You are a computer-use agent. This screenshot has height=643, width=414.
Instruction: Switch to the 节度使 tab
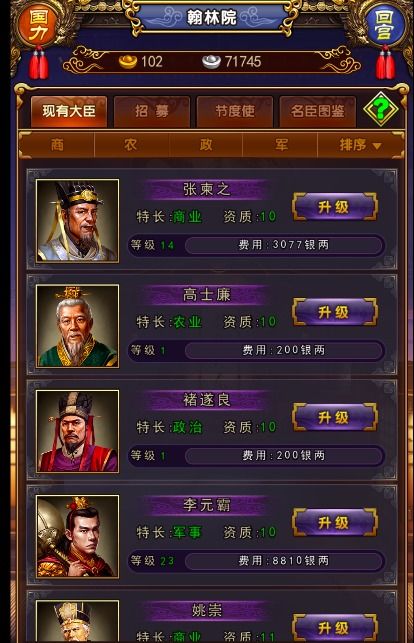(x=235, y=111)
